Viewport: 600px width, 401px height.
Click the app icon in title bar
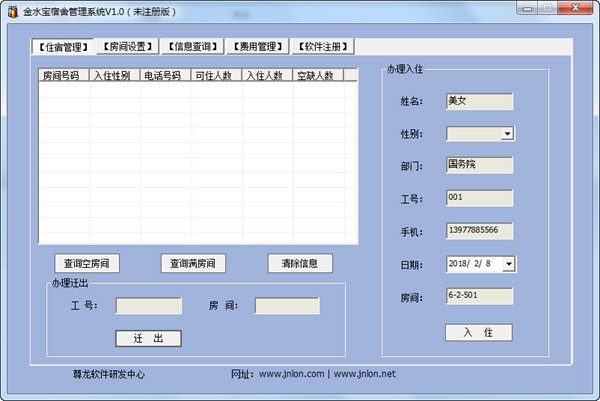[x=13, y=11]
